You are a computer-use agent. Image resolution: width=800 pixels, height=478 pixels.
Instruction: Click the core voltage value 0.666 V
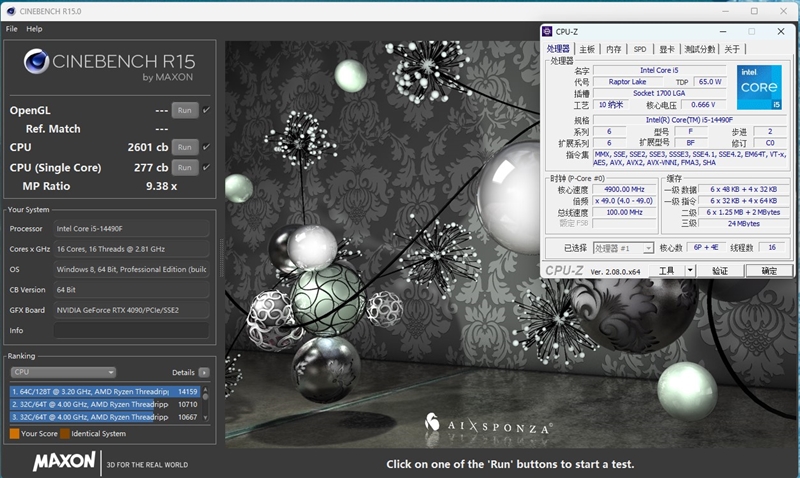[x=703, y=105]
